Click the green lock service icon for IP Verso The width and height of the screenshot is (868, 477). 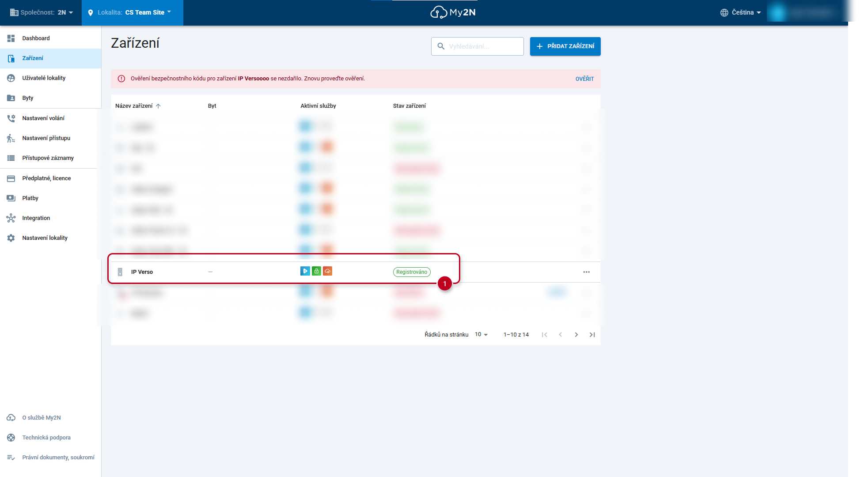[x=316, y=271]
